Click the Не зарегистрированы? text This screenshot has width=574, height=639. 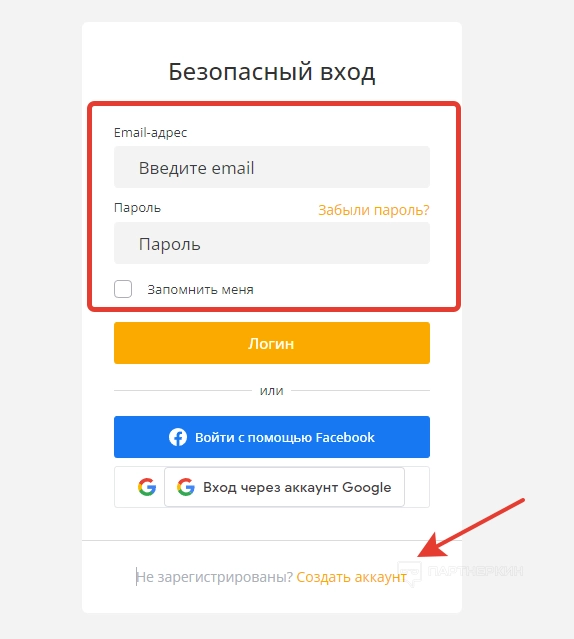[x=215, y=577]
